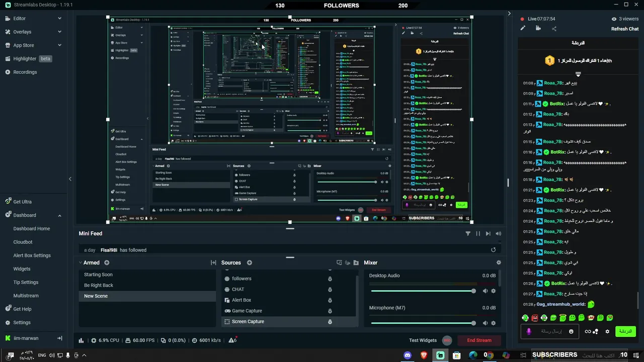Open Mixer advanced settings gear
644x362 pixels.
tap(499, 262)
